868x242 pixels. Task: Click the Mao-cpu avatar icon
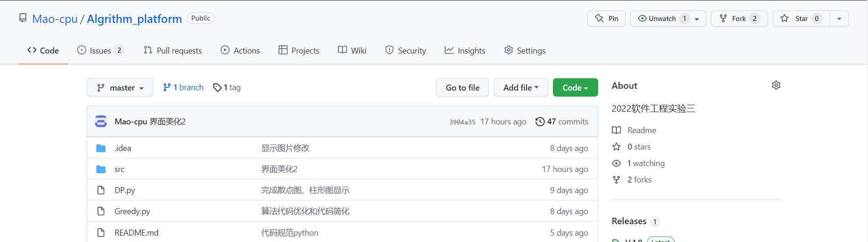(101, 122)
